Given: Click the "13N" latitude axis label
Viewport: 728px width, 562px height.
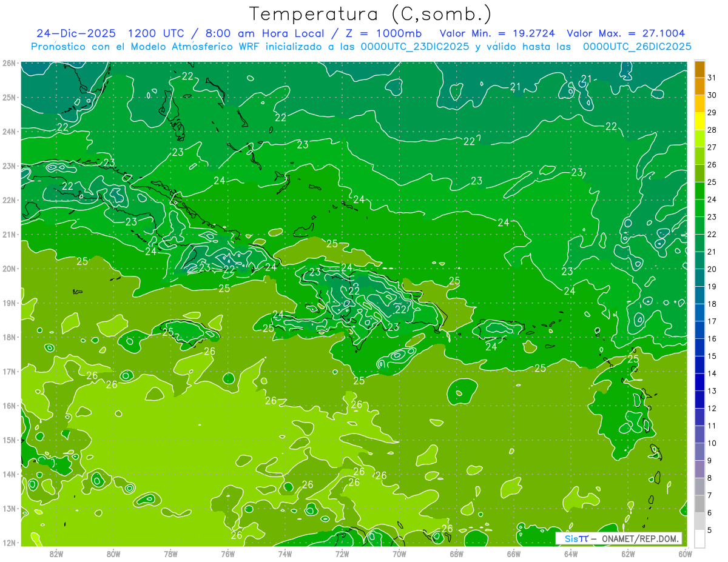Looking at the screenshot, I should (8, 508).
